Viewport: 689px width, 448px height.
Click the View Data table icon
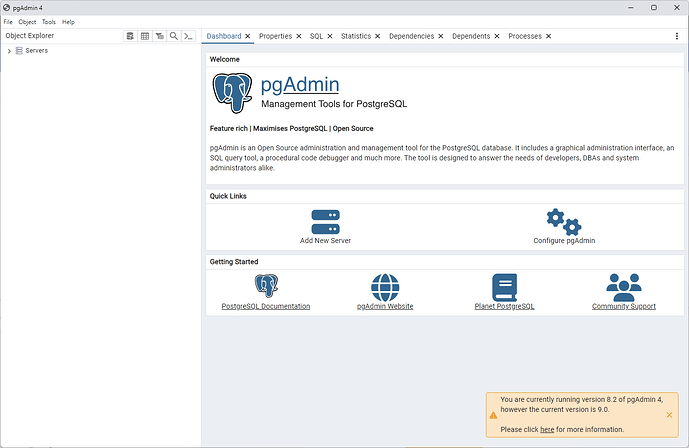pyautogui.click(x=145, y=36)
